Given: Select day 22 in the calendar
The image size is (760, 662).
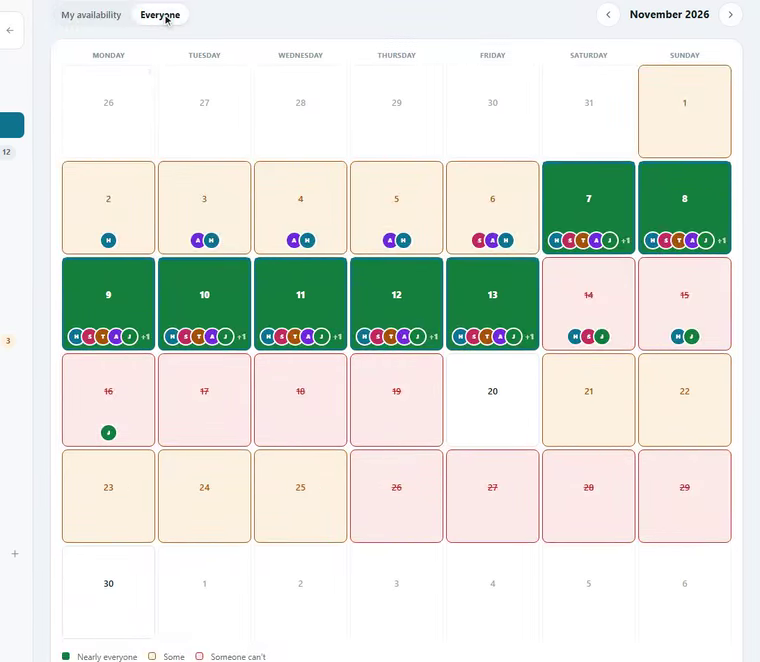Looking at the screenshot, I should coord(684,400).
